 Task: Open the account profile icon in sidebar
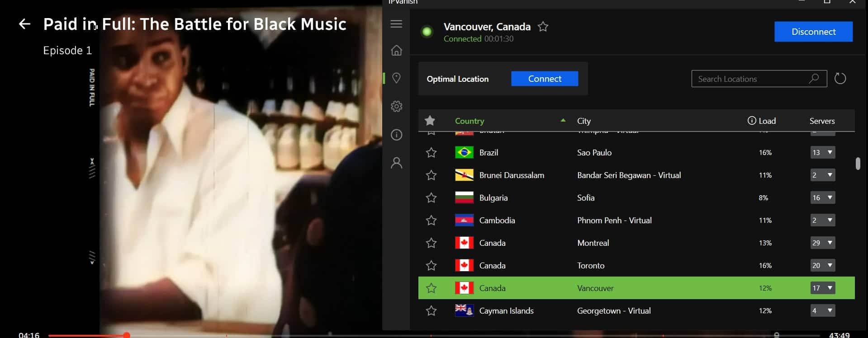pos(396,163)
